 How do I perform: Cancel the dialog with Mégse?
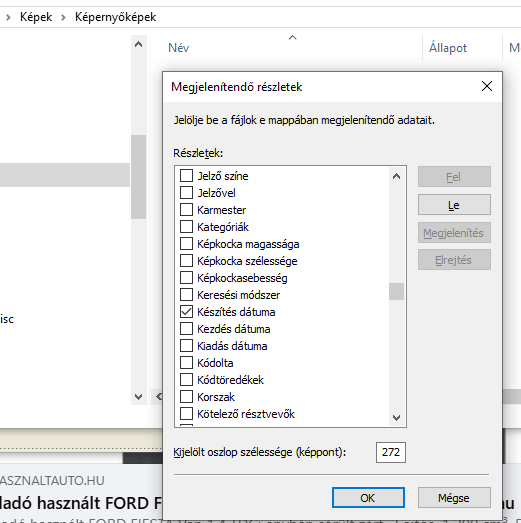click(454, 498)
